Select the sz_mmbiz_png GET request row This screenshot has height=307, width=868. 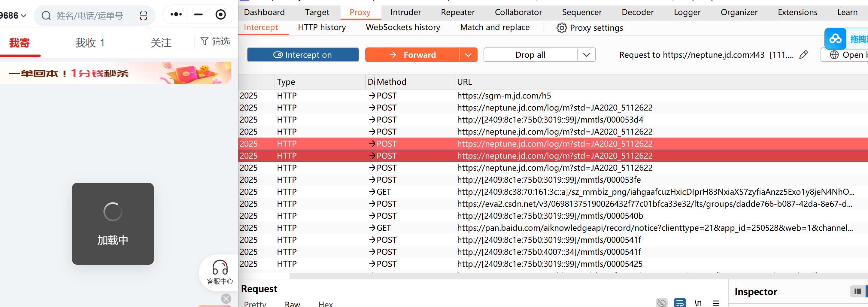[x=553, y=192]
